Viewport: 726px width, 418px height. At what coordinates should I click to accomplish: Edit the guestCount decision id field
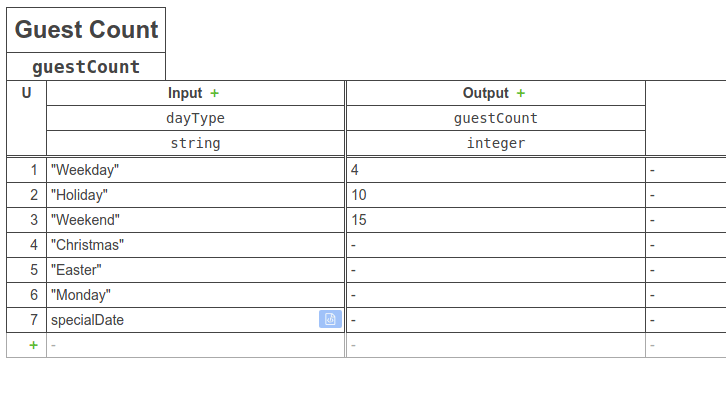point(86,67)
